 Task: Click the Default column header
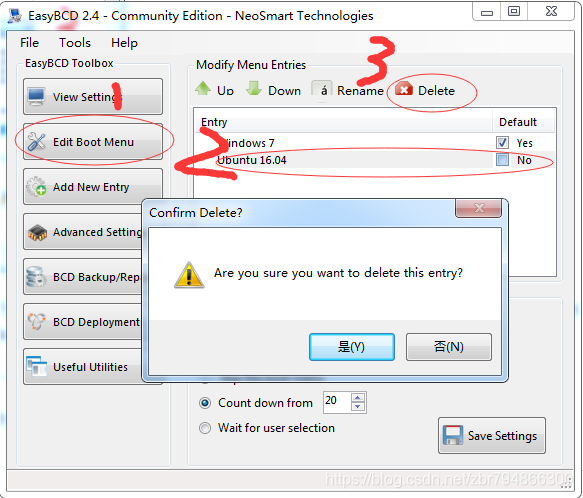click(x=524, y=122)
